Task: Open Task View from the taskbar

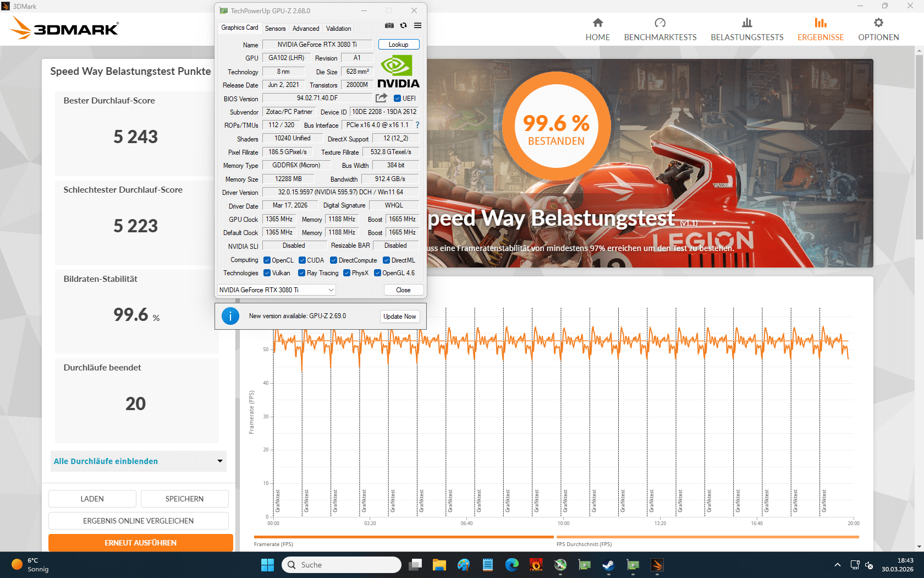Action: pos(415,565)
